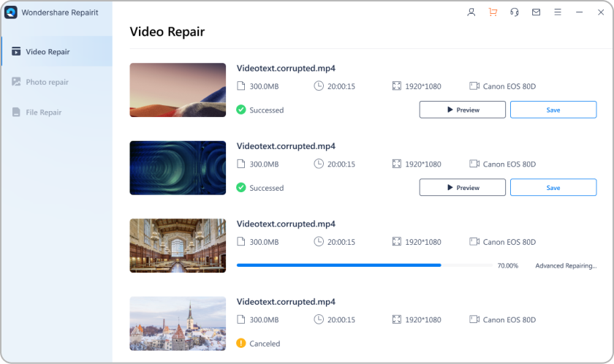Open the headset support icon
Image resolution: width=614 pixels, height=364 pixels.
(x=515, y=12)
